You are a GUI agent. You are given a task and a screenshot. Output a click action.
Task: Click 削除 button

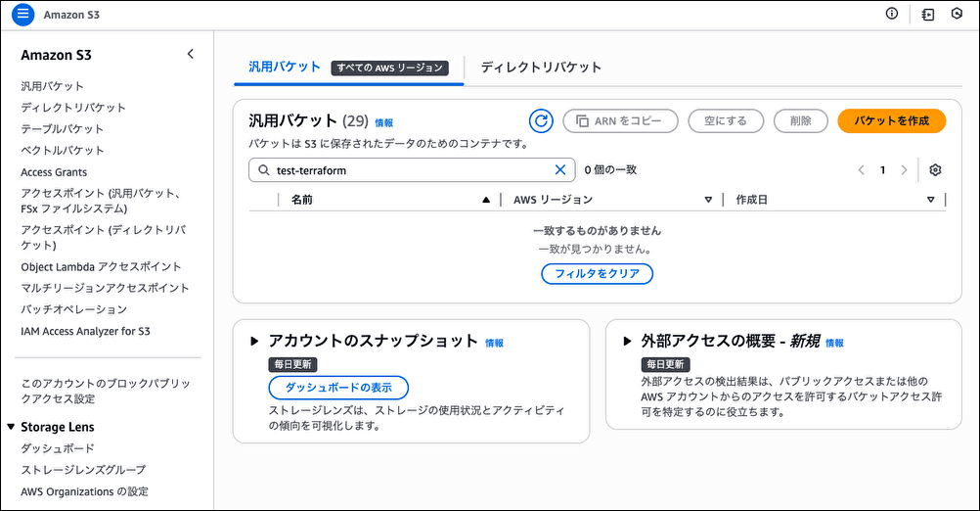801,121
